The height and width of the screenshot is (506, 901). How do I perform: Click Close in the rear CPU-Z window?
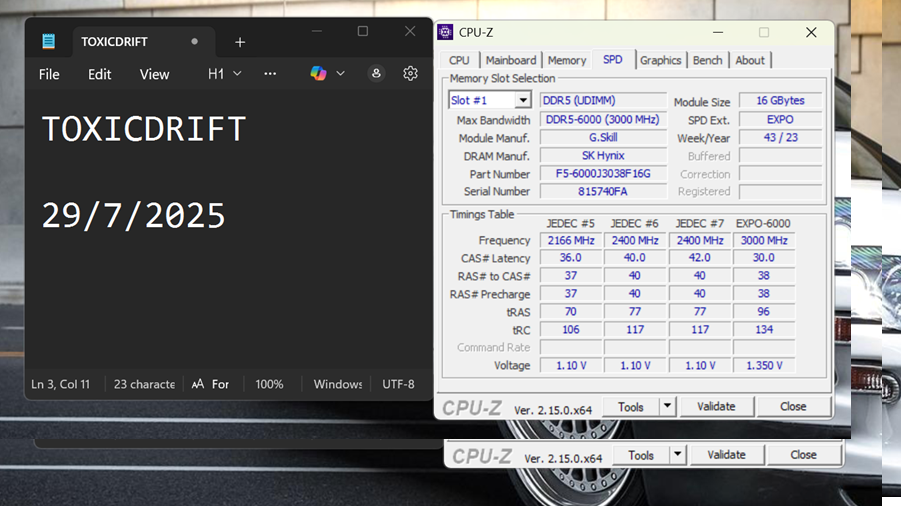coord(803,454)
